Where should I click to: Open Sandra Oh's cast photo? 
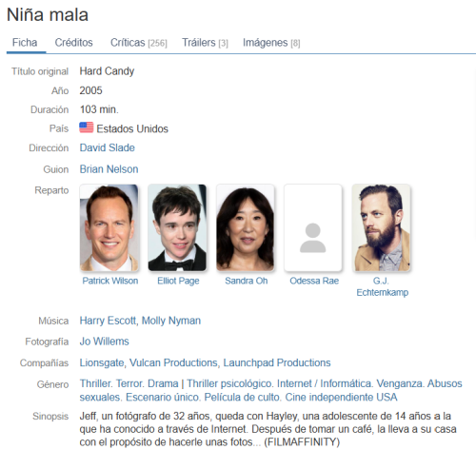pyautogui.click(x=246, y=228)
